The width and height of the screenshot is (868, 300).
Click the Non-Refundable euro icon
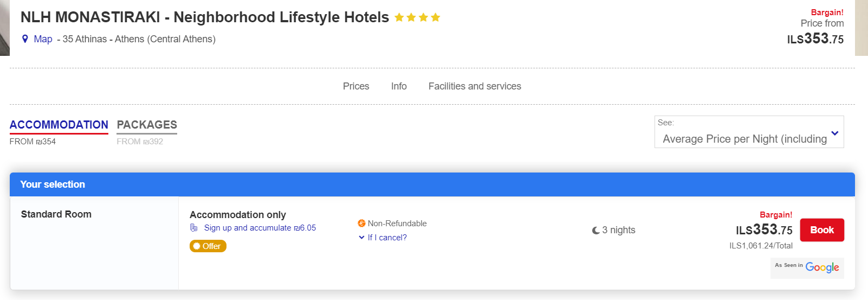point(361,224)
